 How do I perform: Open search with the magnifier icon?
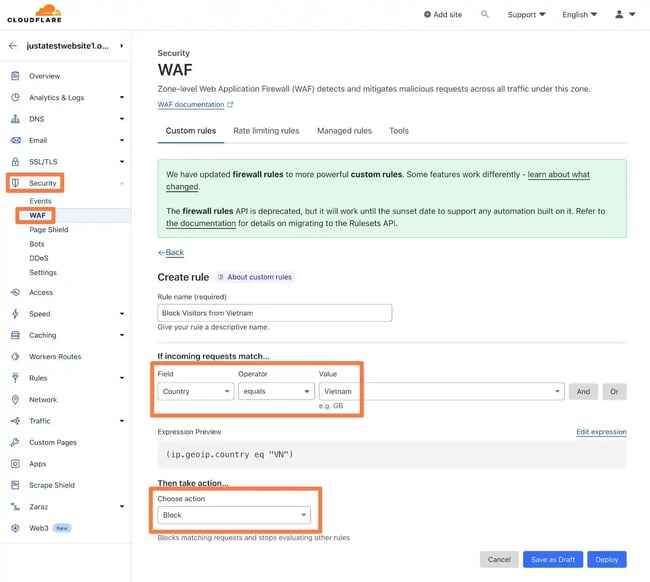[485, 15]
